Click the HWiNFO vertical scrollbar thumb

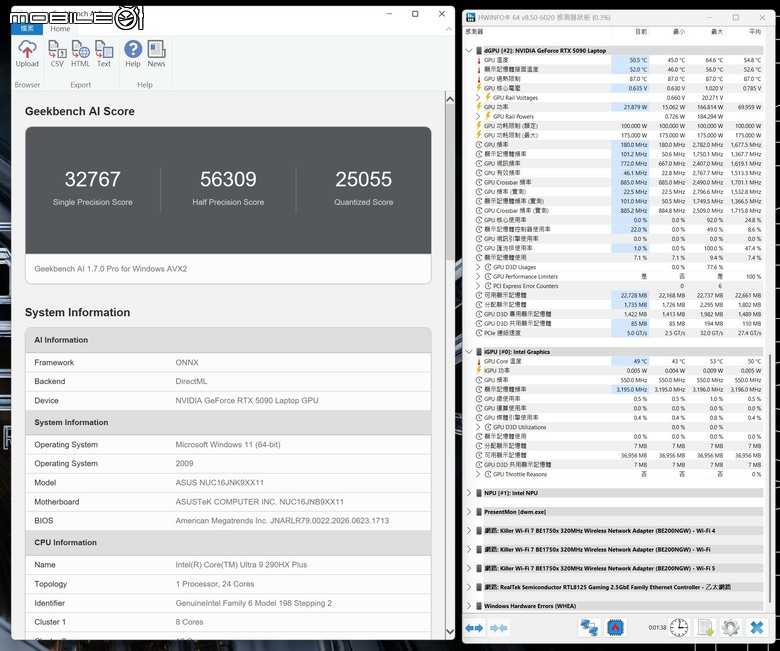point(770,477)
